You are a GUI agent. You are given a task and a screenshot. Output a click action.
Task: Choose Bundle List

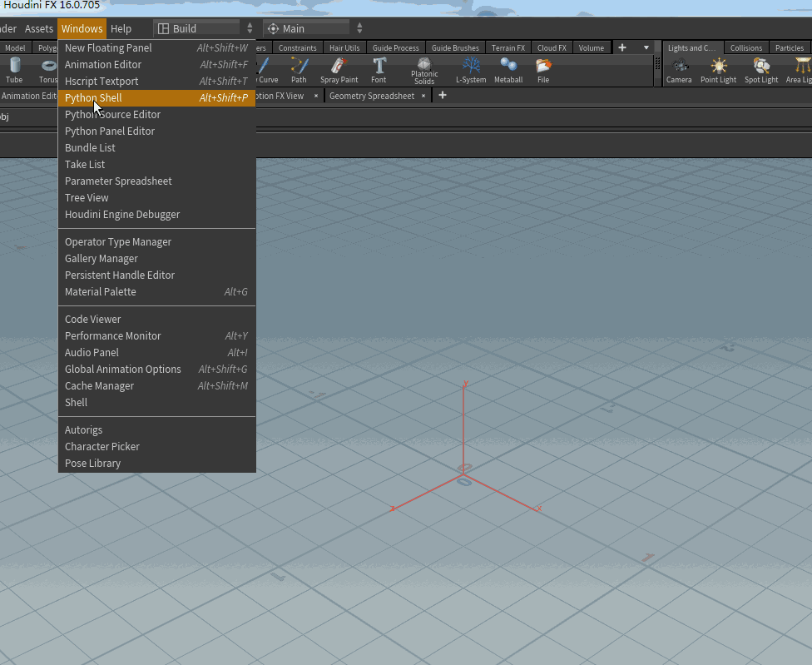click(157, 147)
